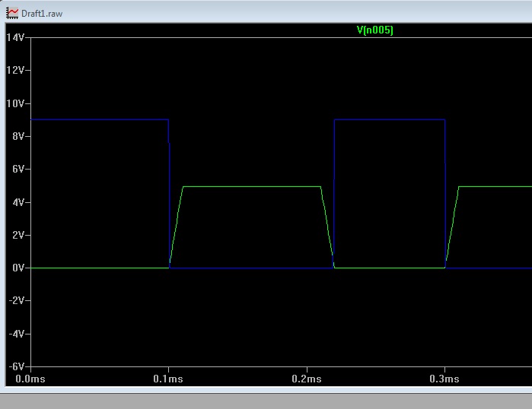This screenshot has height=409, width=532.
Task: Click the green trace's first 5V plateau
Action: (x=251, y=186)
